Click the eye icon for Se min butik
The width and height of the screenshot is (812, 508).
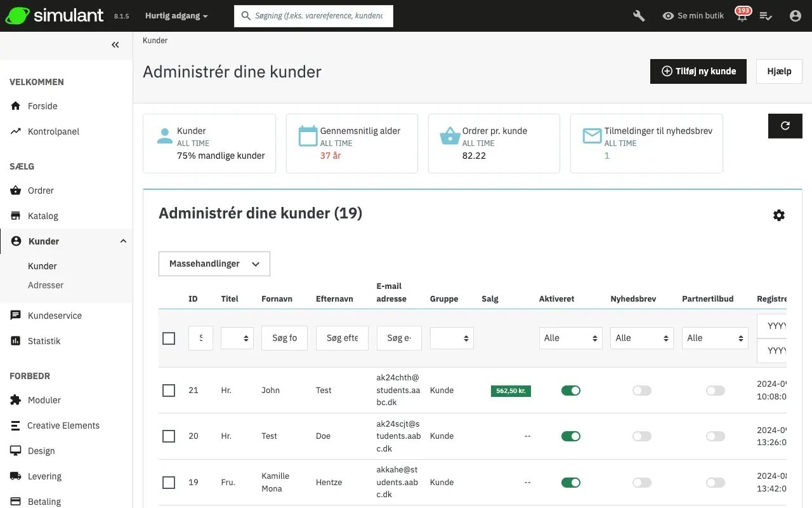click(668, 16)
